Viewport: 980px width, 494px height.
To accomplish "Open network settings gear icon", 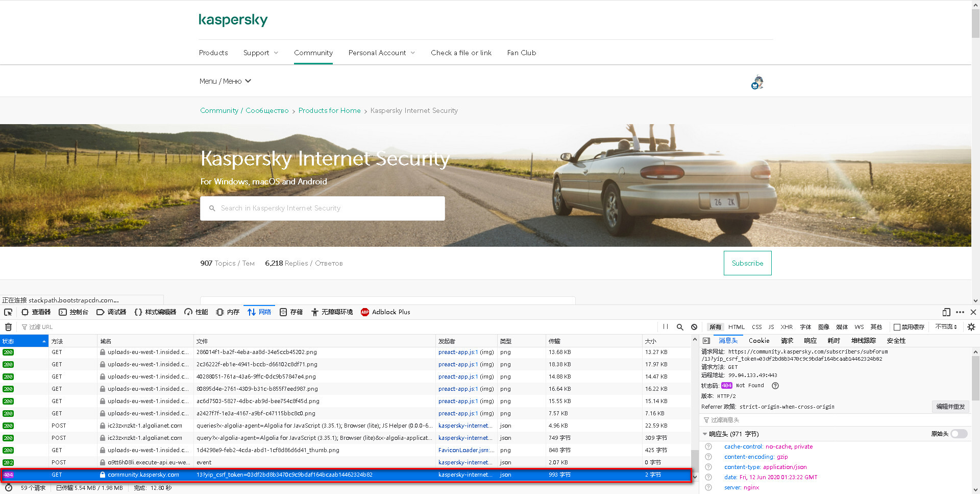I will [971, 327].
